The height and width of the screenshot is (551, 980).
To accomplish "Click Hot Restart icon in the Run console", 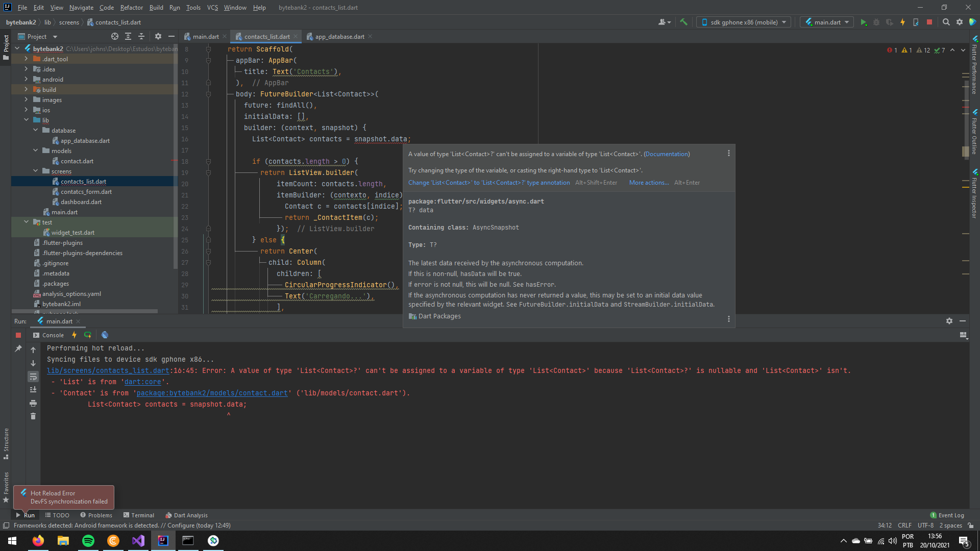I will pyautogui.click(x=88, y=335).
